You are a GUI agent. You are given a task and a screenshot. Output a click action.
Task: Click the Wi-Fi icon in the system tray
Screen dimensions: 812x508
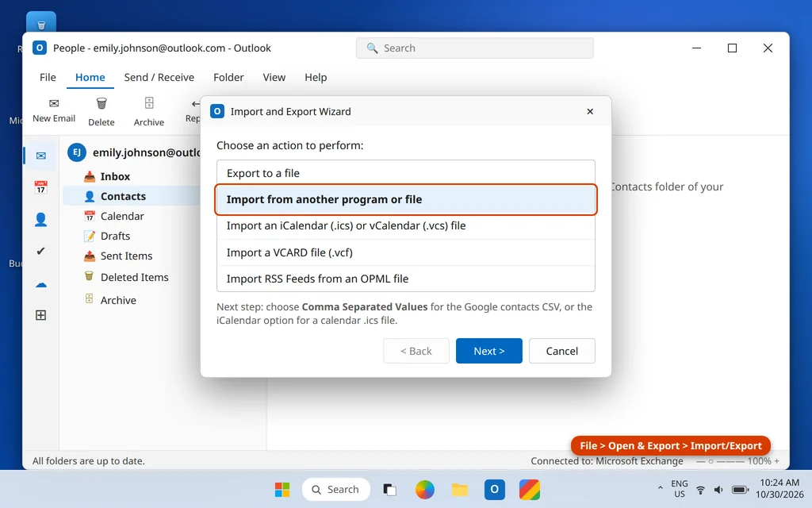700,490
